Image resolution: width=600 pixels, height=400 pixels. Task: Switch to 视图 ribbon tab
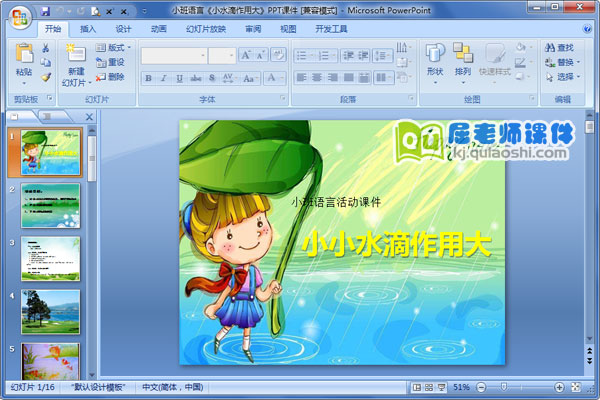point(288,29)
